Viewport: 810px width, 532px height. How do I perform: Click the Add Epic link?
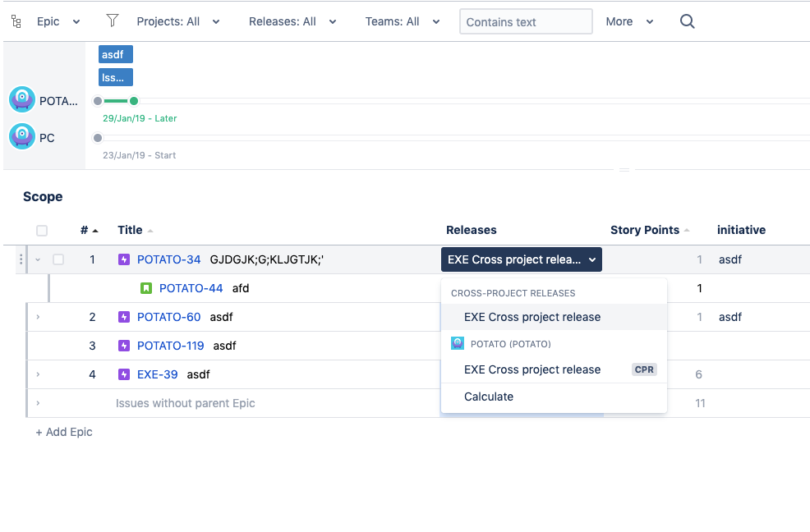pyautogui.click(x=63, y=431)
